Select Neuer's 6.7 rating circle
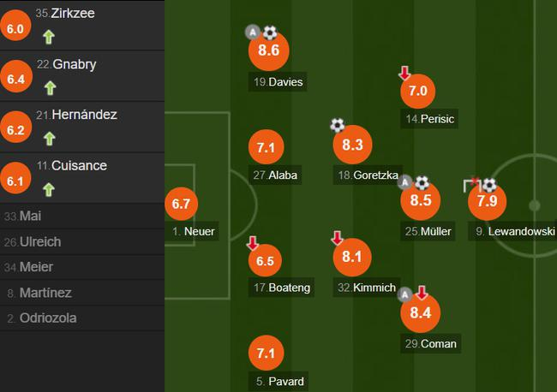The height and width of the screenshot is (392, 557). [x=180, y=204]
